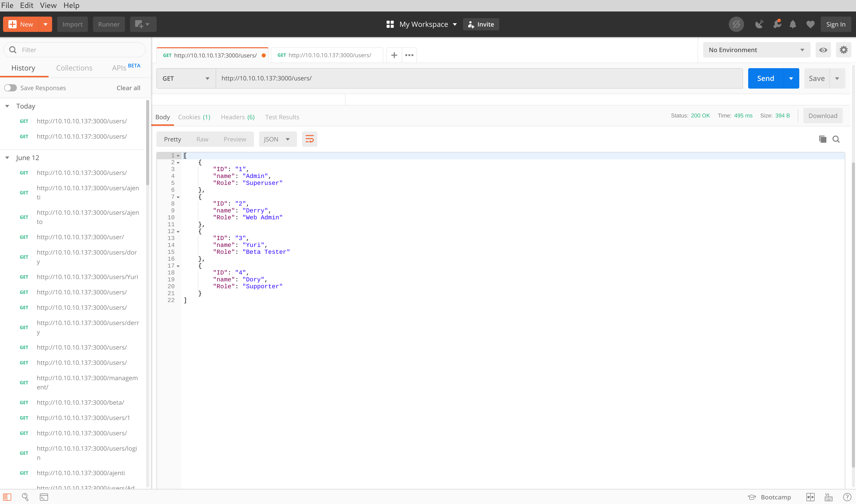
Task: Click the environment quick look eye icon
Action: coord(823,50)
